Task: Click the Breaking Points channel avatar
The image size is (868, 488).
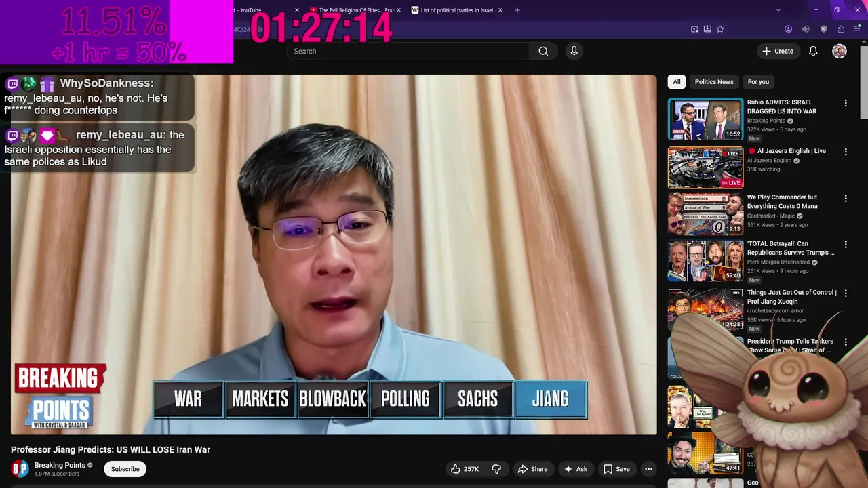Action: (x=20, y=468)
